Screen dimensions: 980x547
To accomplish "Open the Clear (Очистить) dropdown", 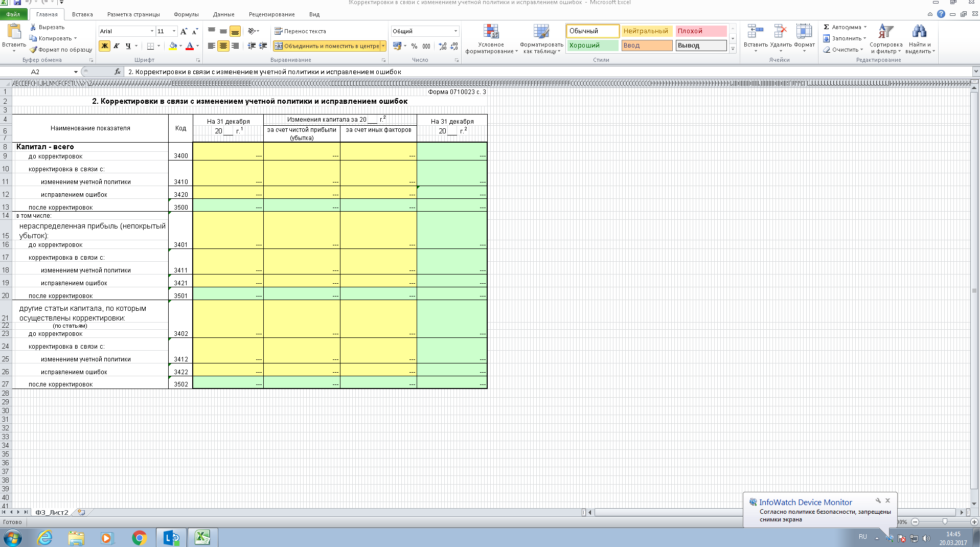I will pyautogui.click(x=843, y=50).
